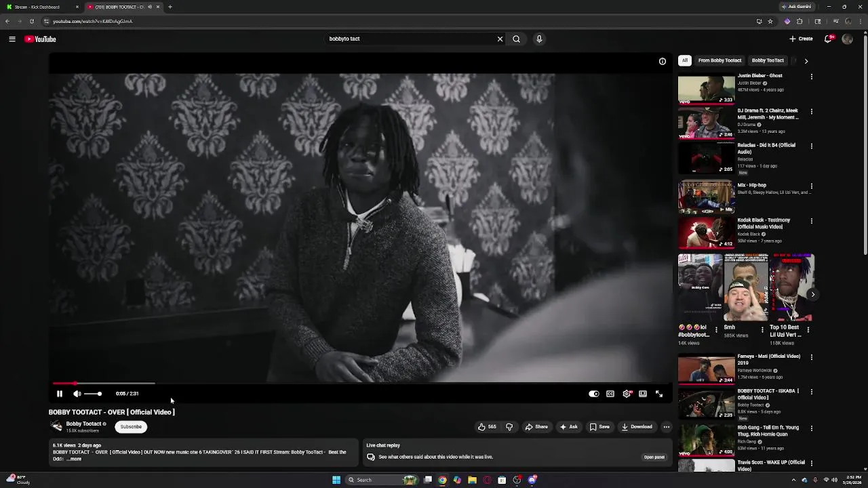
Task: Open a new browser tab
Action: pyautogui.click(x=170, y=7)
